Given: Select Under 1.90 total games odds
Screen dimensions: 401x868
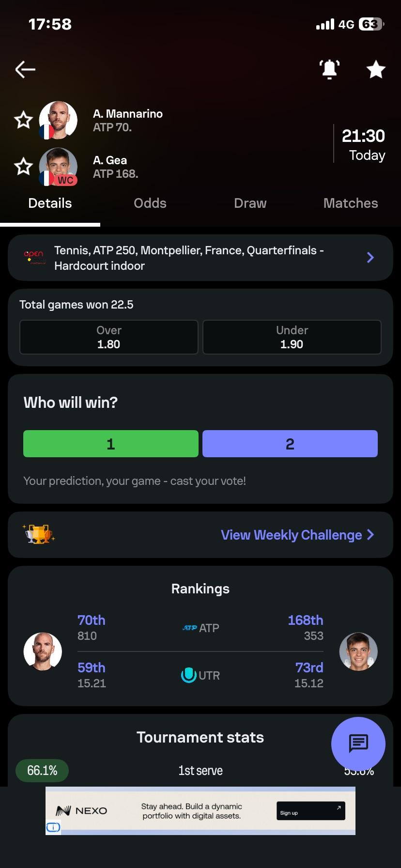Looking at the screenshot, I should click(292, 337).
